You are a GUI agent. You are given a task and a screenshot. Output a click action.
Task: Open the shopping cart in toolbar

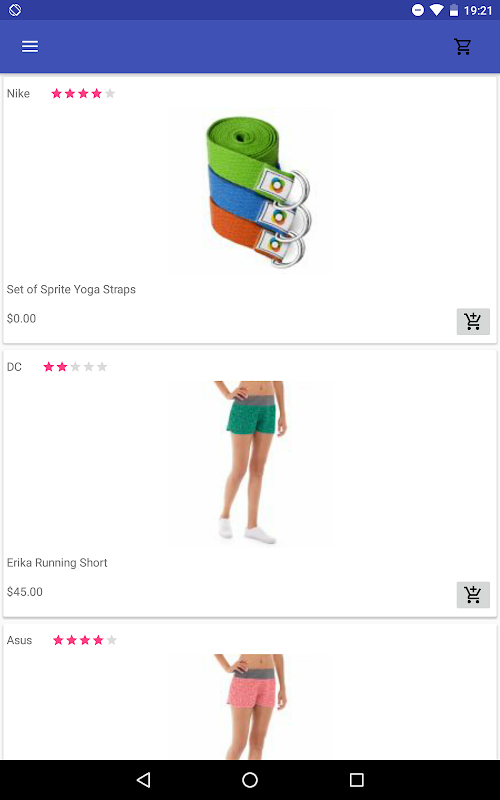(463, 46)
